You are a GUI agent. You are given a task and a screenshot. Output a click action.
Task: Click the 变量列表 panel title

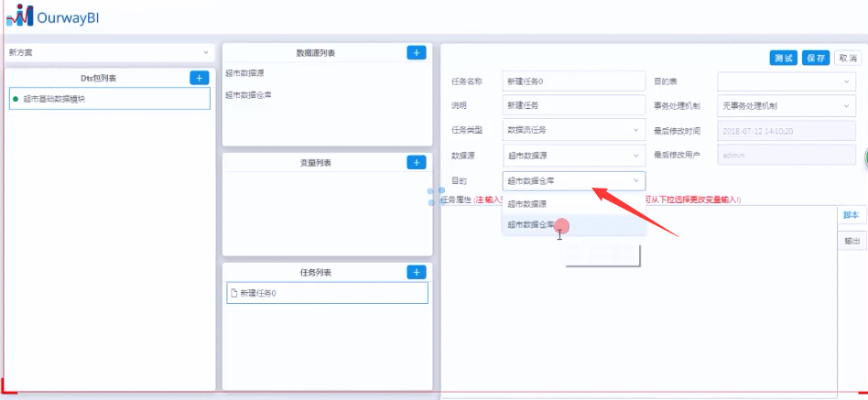point(315,163)
